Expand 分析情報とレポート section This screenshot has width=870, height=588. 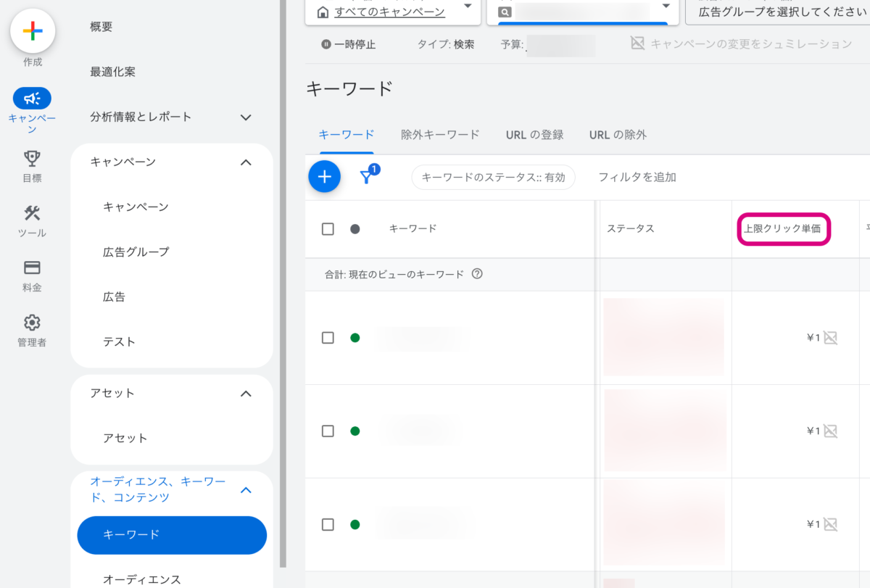(246, 117)
